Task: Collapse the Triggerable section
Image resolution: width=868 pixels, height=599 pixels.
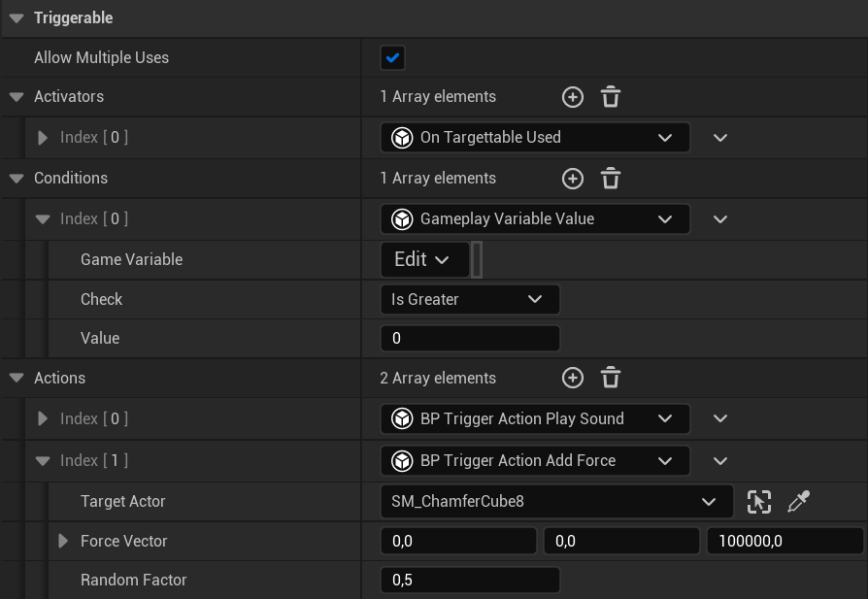Action: [17, 18]
